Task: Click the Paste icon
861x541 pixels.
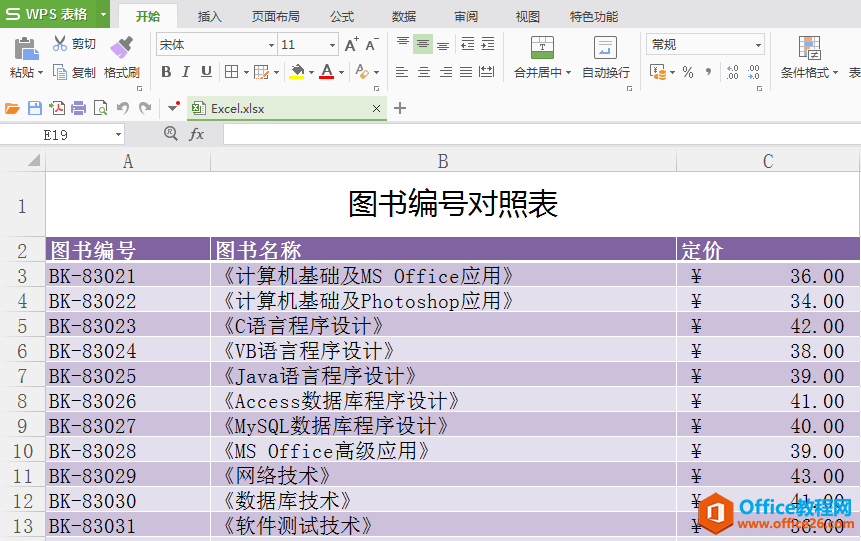Action: pyautogui.click(x=25, y=48)
